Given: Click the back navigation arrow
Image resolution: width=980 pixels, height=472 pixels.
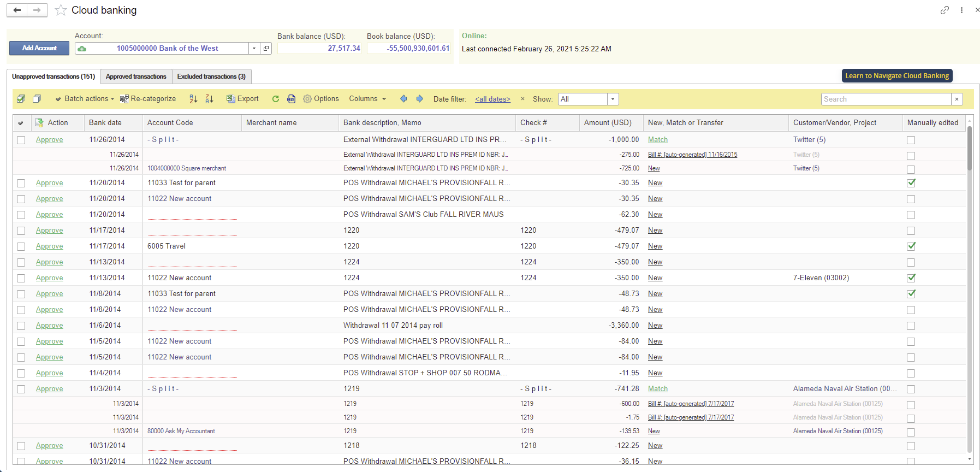Looking at the screenshot, I should (x=17, y=10).
